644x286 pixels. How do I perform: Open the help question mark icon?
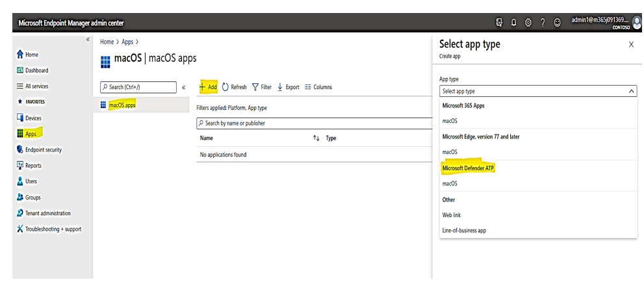click(x=543, y=23)
